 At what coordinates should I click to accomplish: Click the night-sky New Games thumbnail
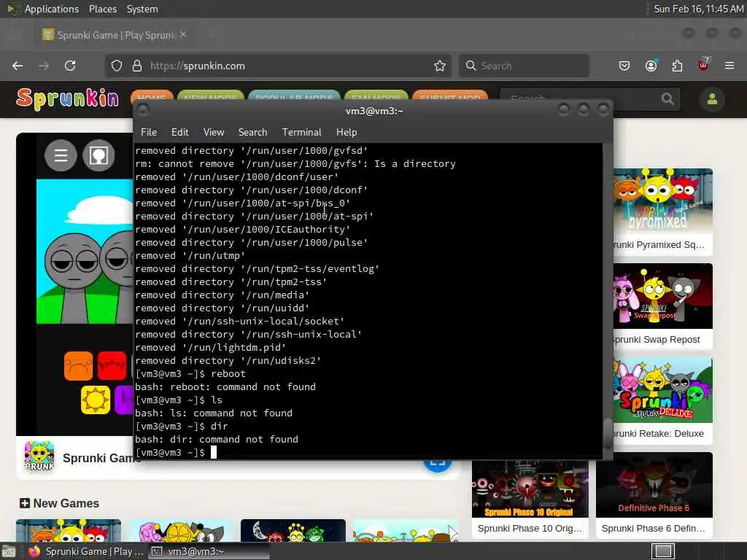293,531
